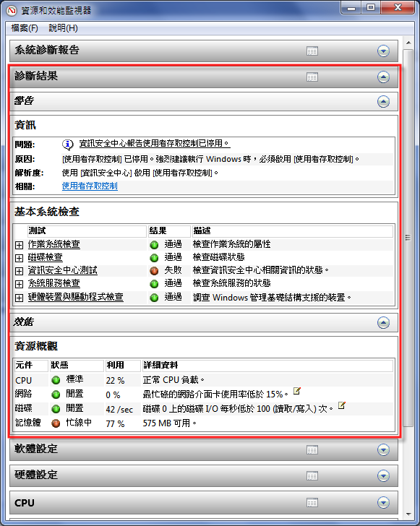Expand the 系統服務檢查 row plus box
This screenshot has width=420, height=526.
(19, 284)
